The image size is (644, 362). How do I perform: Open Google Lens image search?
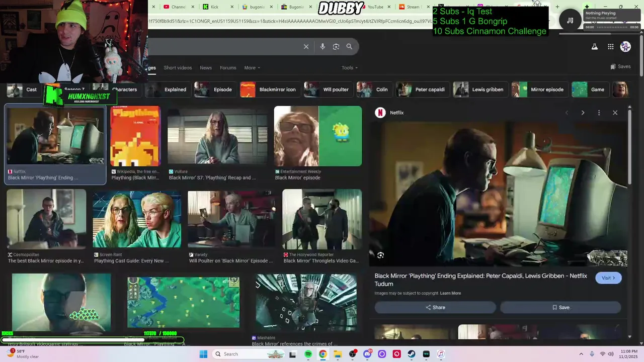click(336, 47)
